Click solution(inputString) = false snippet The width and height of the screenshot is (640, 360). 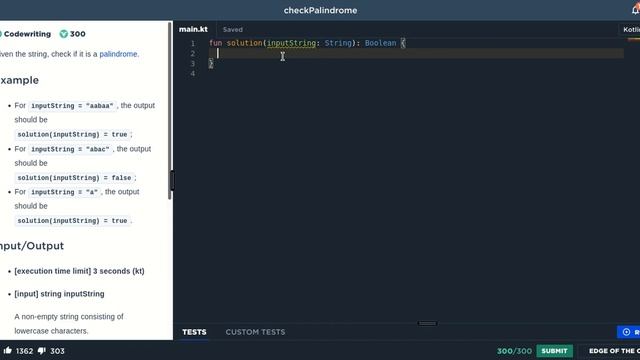click(x=74, y=178)
